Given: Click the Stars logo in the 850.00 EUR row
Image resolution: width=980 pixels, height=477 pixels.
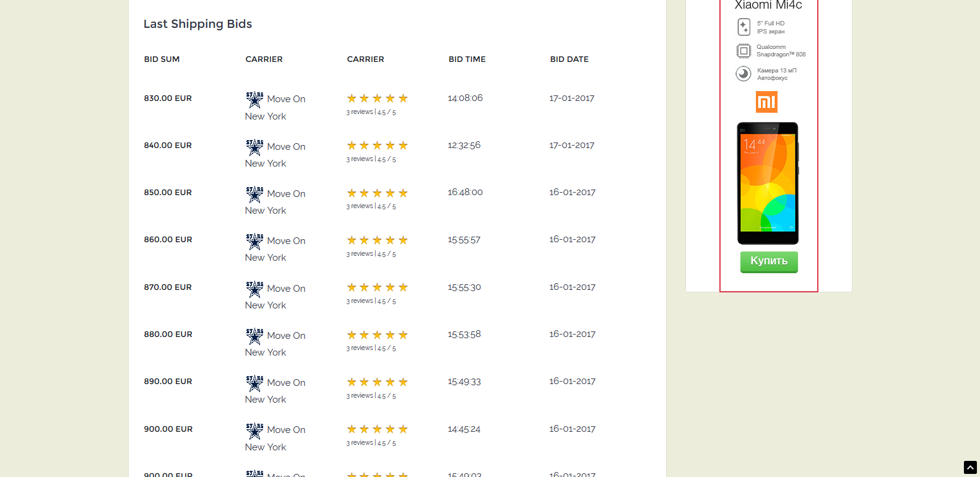Looking at the screenshot, I should (254, 194).
